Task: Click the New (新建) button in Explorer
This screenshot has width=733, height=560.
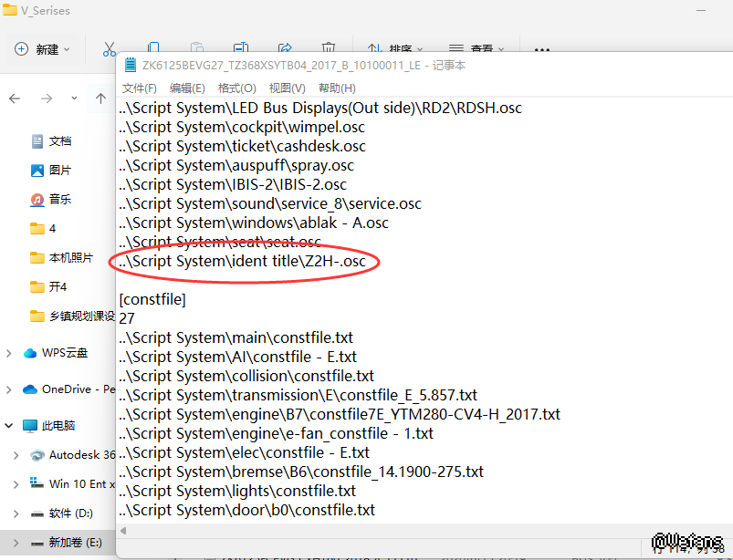Action: [42, 49]
